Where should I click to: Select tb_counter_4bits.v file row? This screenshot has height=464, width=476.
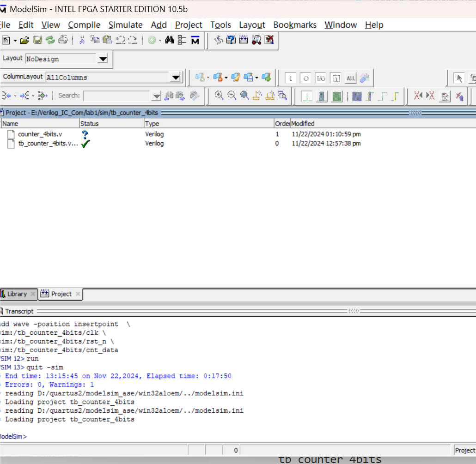tap(48, 144)
